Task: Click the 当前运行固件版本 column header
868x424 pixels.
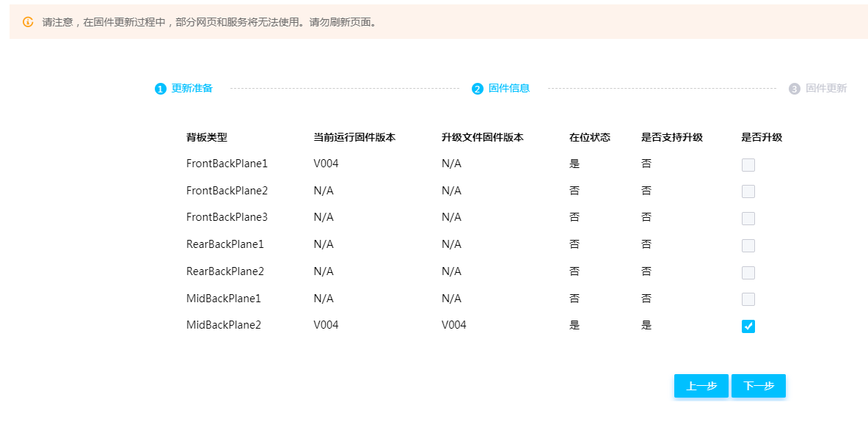Action: [x=354, y=137]
